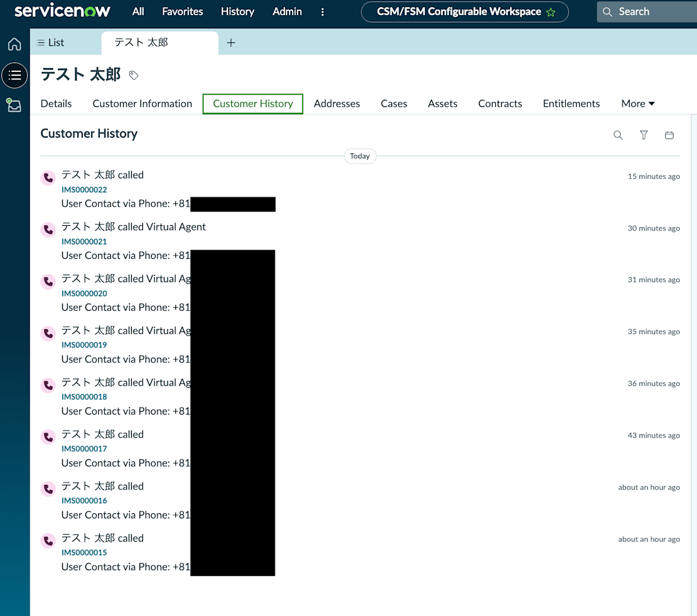
Task: Click the CSM/FSM Configurable Workspace button
Action: tap(465, 12)
